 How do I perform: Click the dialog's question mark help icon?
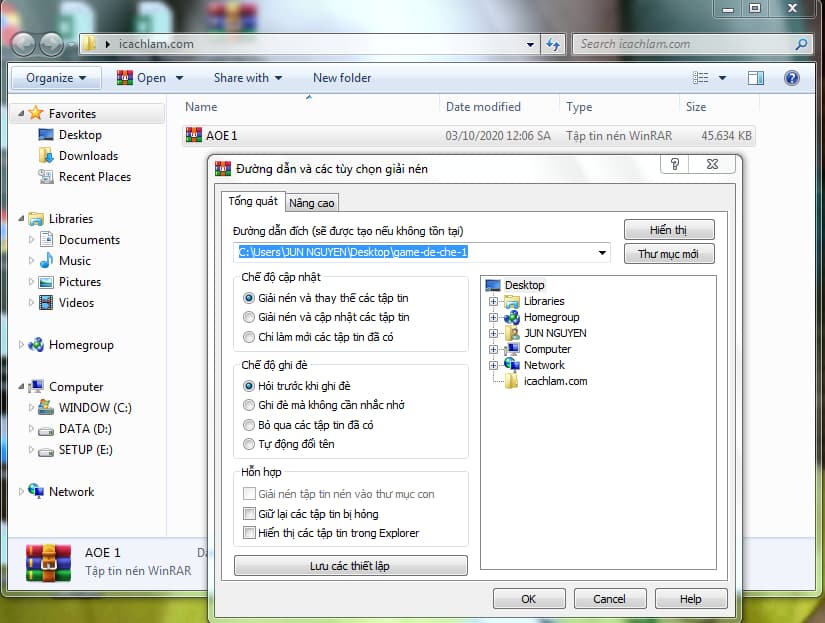click(x=675, y=164)
